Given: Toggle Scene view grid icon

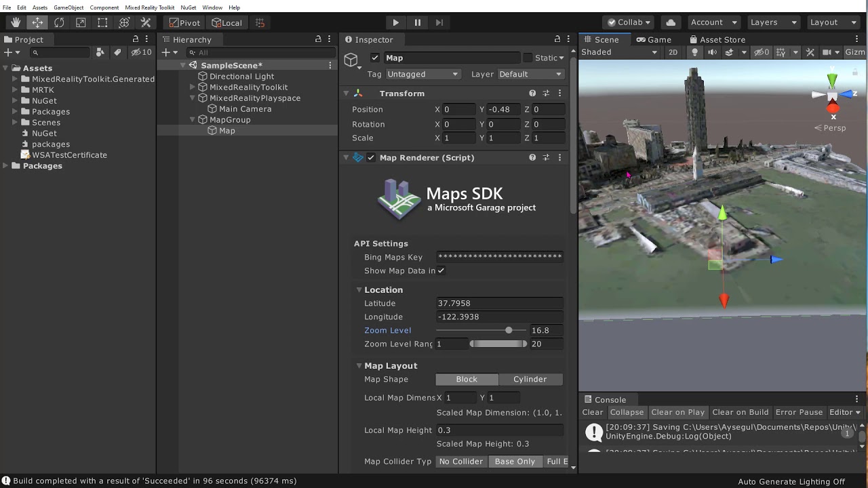Looking at the screenshot, I should [x=781, y=52].
